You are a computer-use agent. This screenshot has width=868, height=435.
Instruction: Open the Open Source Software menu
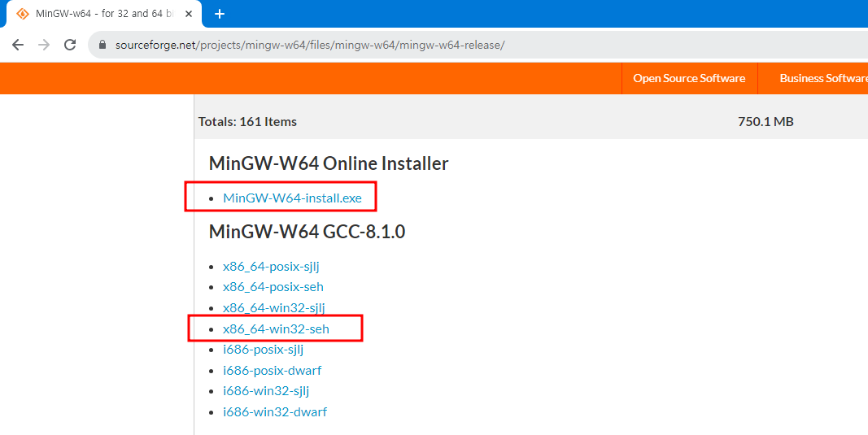tap(689, 78)
